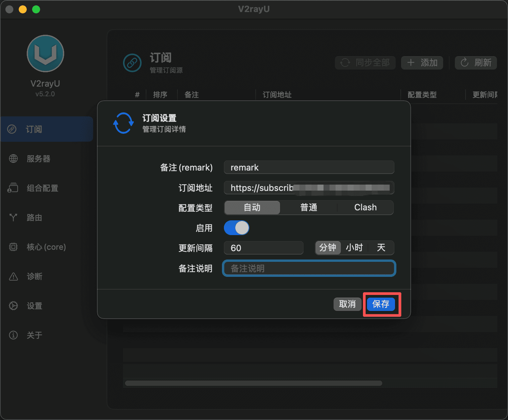This screenshot has height=420, width=508.
Task: Click the subscription link icon in sidebar
Action: [12, 129]
